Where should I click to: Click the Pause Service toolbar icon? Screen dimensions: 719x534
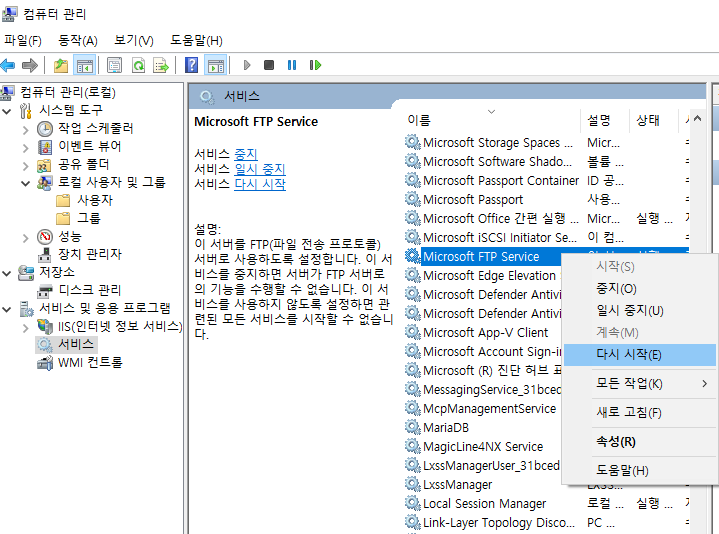point(292,65)
